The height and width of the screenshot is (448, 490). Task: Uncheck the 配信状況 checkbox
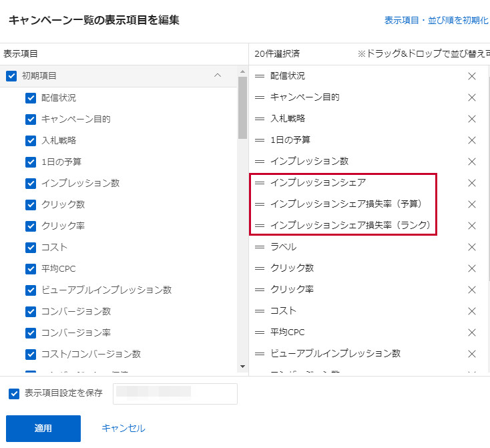[x=31, y=98]
